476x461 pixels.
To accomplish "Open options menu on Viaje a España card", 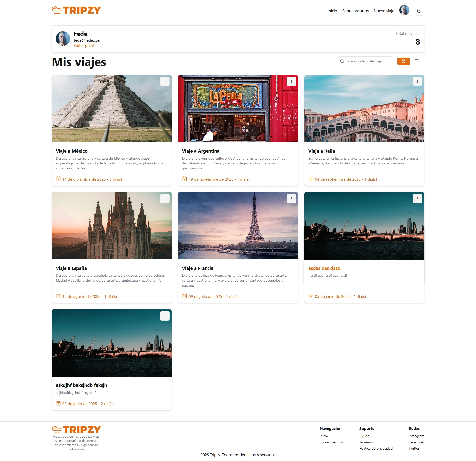I will point(165,198).
